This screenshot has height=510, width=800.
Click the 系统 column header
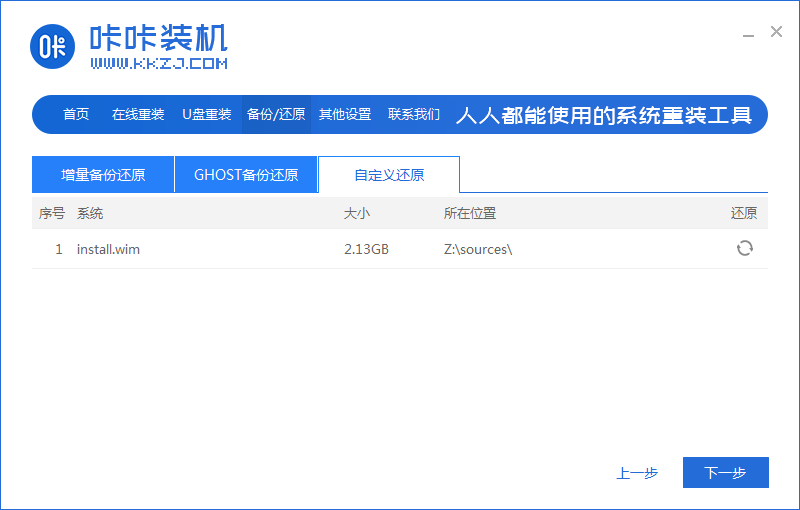click(x=90, y=213)
